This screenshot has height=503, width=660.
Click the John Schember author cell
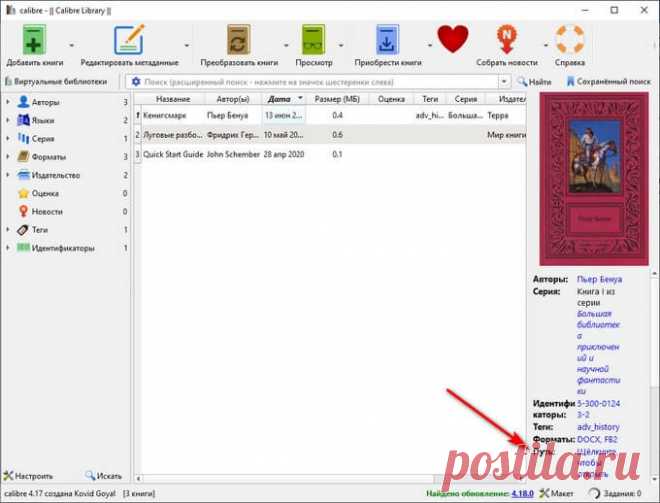click(233, 154)
